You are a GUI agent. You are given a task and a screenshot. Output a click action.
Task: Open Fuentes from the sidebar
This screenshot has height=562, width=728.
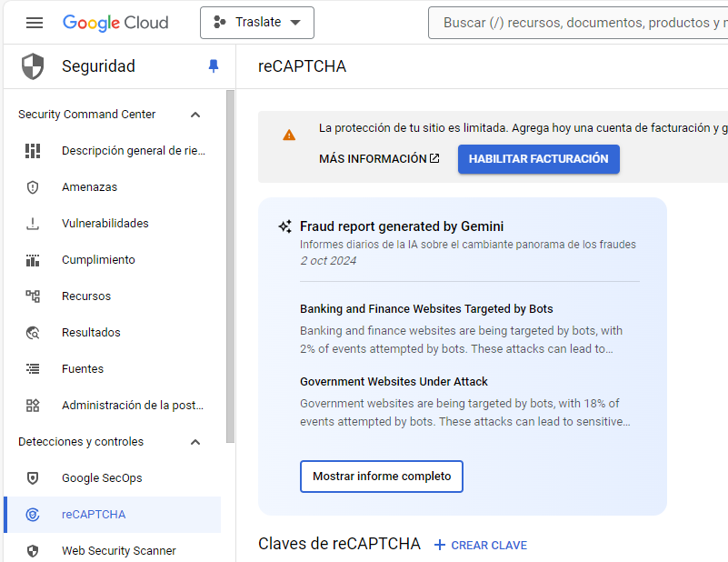[x=83, y=369]
